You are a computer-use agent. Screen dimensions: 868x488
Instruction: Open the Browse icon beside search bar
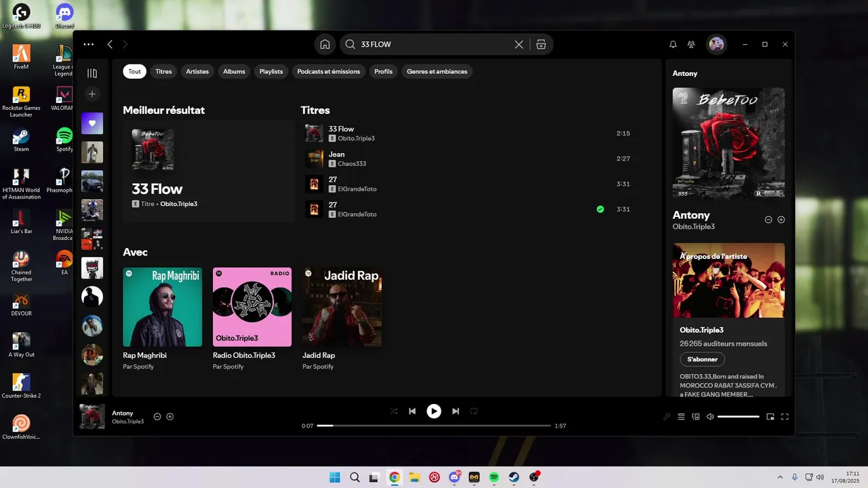[x=540, y=45]
